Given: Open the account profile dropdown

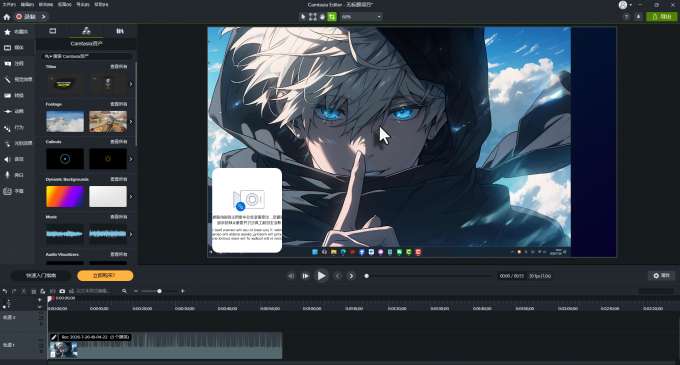Looking at the screenshot, I should coord(625,5).
